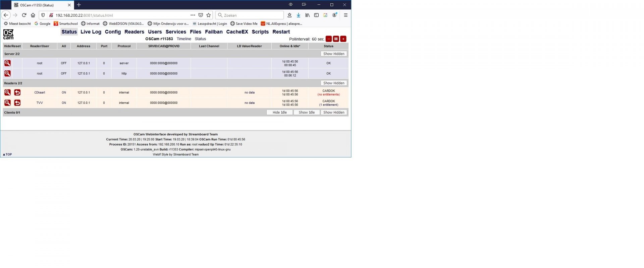Reset the CDkaart reader with restart icon
The width and height of the screenshot is (644, 268).
pos(17,92)
